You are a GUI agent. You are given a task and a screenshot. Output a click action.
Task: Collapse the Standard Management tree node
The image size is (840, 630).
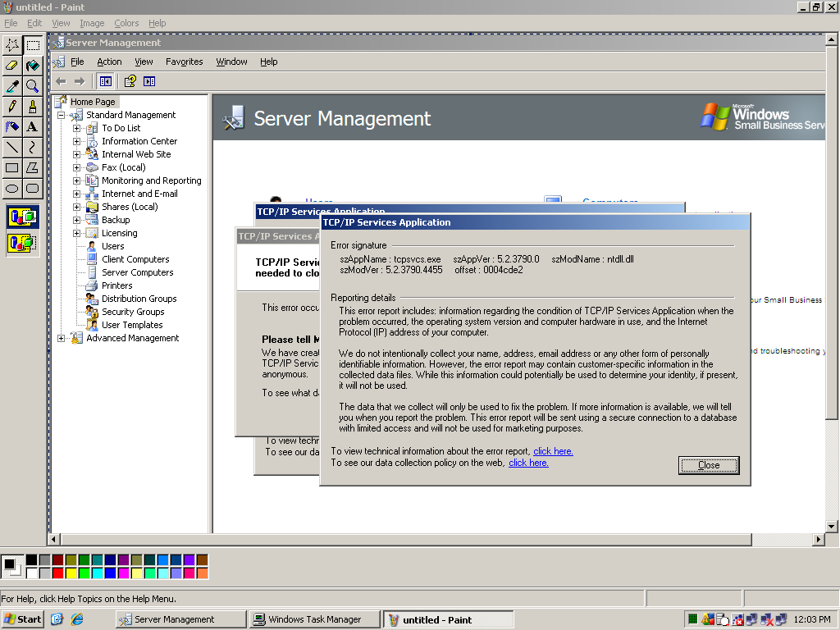tap(61, 115)
